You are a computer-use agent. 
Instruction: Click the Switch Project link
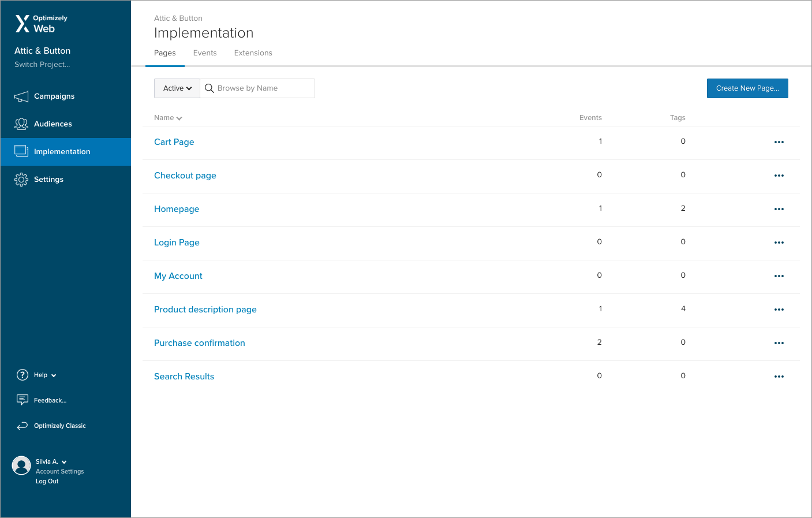coord(42,65)
